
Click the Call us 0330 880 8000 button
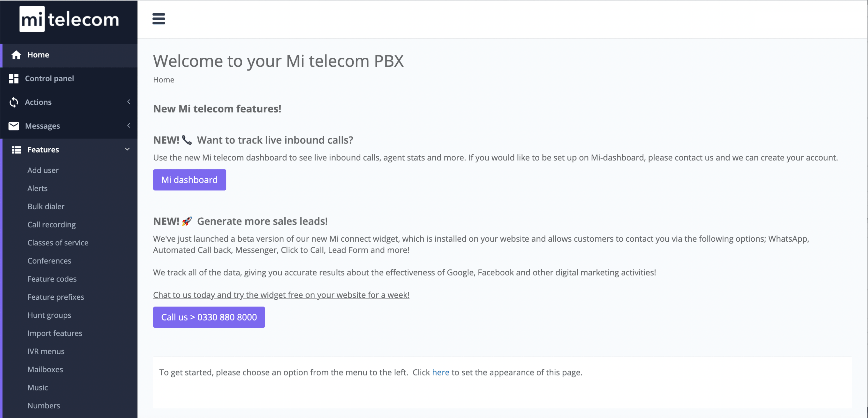click(209, 317)
